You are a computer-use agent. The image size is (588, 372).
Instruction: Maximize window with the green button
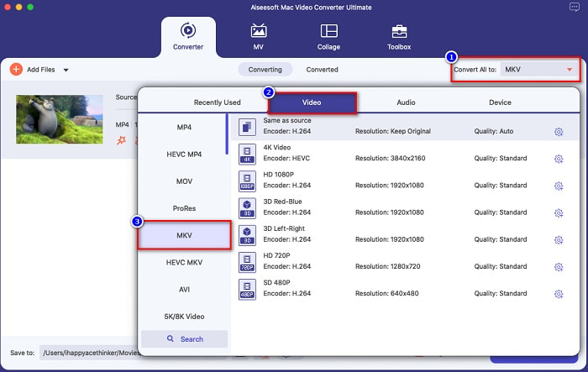pyautogui.click(x=30, y=7)
